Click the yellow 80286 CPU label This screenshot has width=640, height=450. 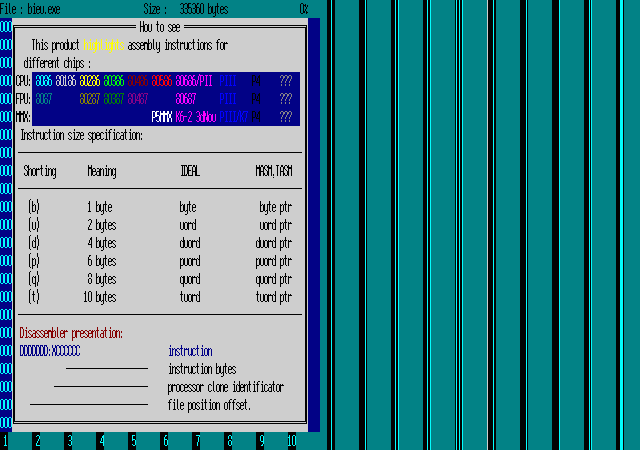pos(90,81)
